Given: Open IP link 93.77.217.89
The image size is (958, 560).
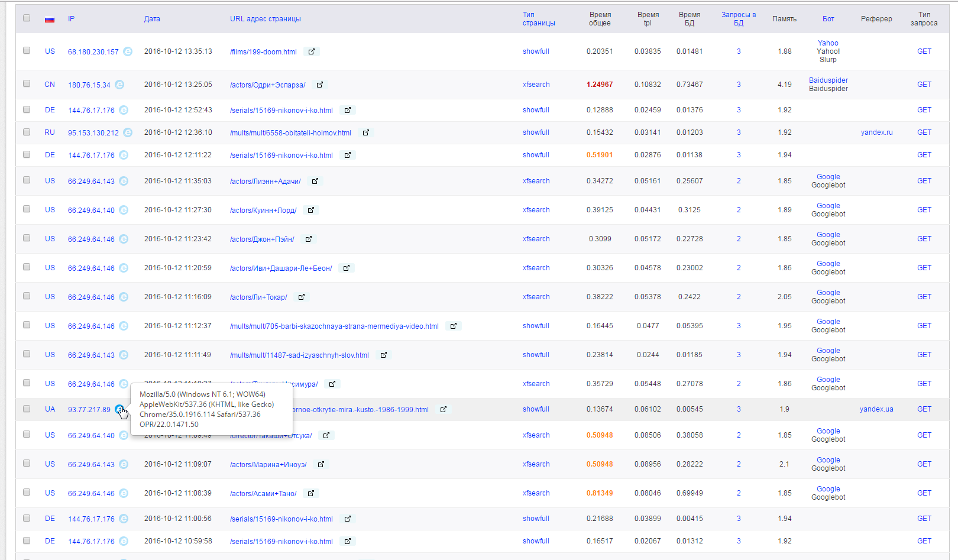Looking at the screenshot, I should coord(89,410).
